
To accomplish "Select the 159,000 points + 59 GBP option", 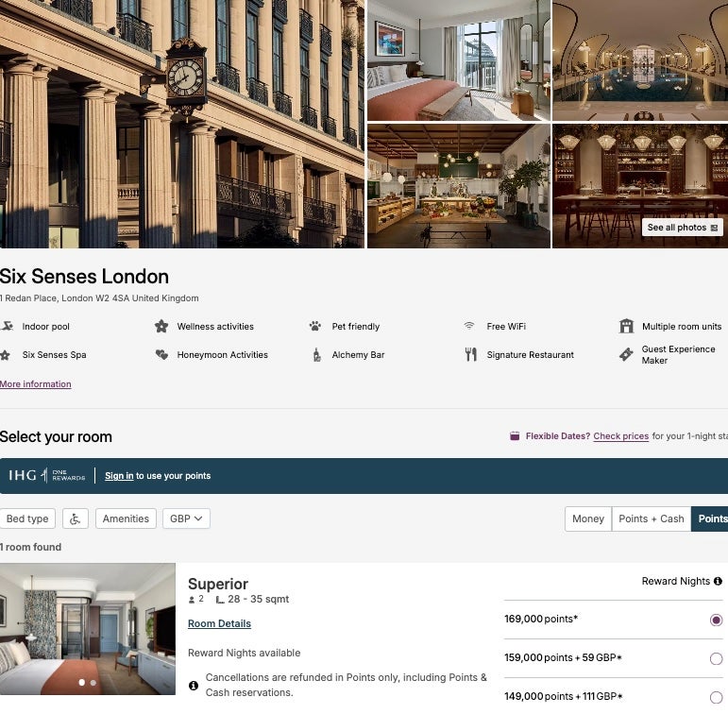I will [716, 658].
